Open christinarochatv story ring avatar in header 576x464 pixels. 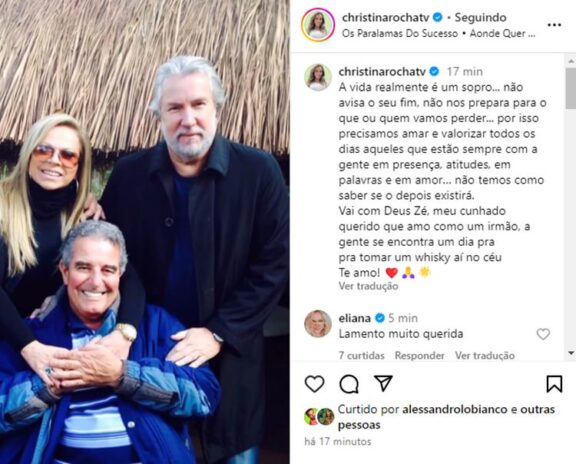(318, 25)
